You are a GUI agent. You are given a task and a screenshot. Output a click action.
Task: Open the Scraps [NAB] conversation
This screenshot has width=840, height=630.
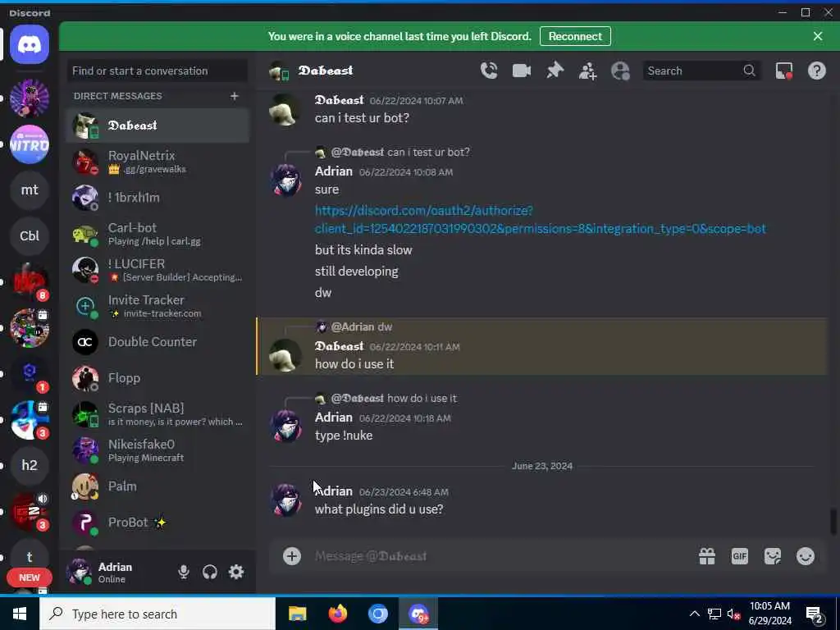(x=157, y=414)
